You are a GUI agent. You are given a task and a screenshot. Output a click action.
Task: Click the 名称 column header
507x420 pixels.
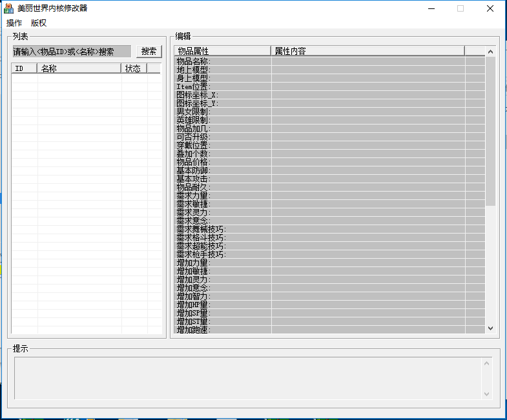click(x=79, y=68)
